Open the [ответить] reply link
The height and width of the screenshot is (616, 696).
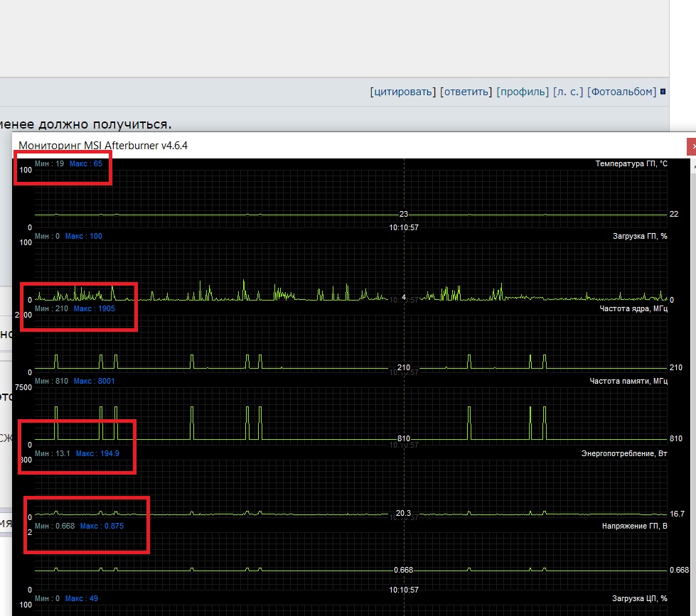click(466, 92)
